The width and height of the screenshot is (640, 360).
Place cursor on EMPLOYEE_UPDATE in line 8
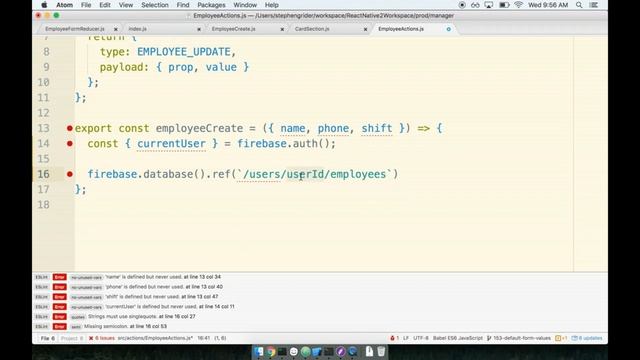[x=184, y=52]
